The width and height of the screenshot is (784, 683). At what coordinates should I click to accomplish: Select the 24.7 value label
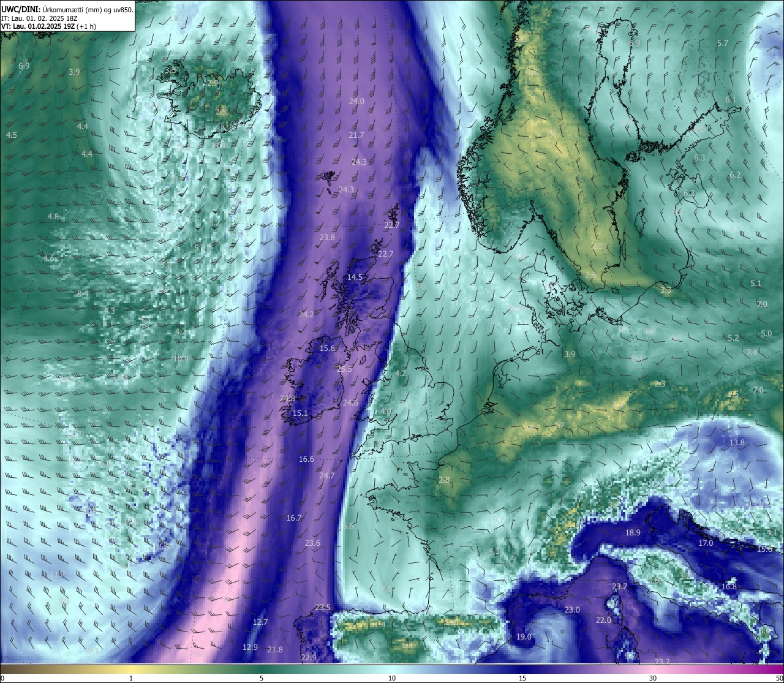pos(327,475)
